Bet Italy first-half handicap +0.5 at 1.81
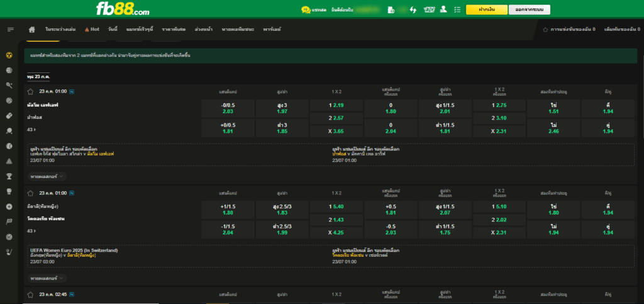 point(391,210)
